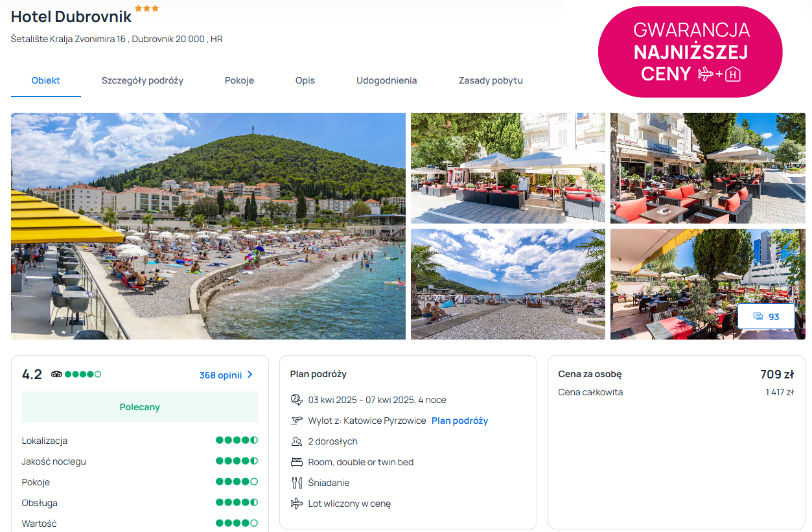Screen dimensions: 812x532
Task: Expand reviews using the chevron arrow
Action: tap(250, 375)
